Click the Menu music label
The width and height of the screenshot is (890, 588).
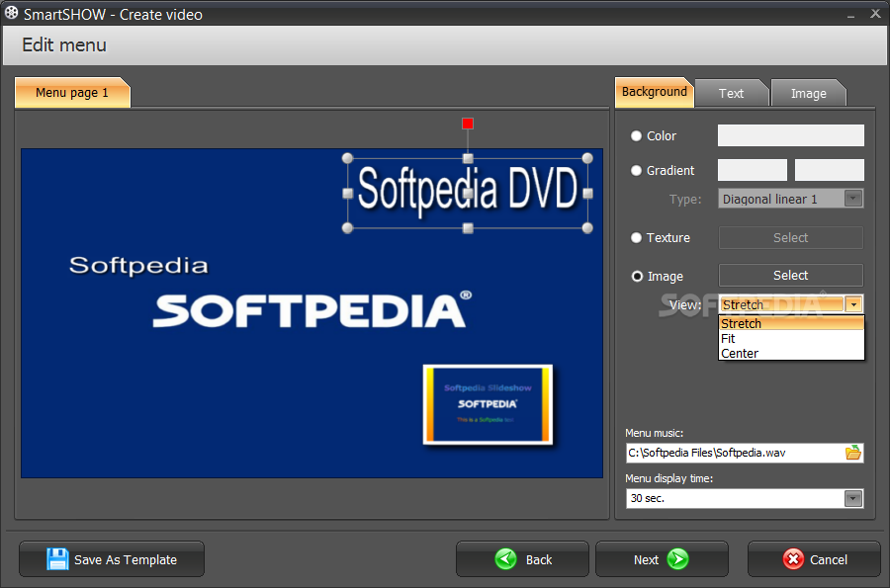coord(654,433)
